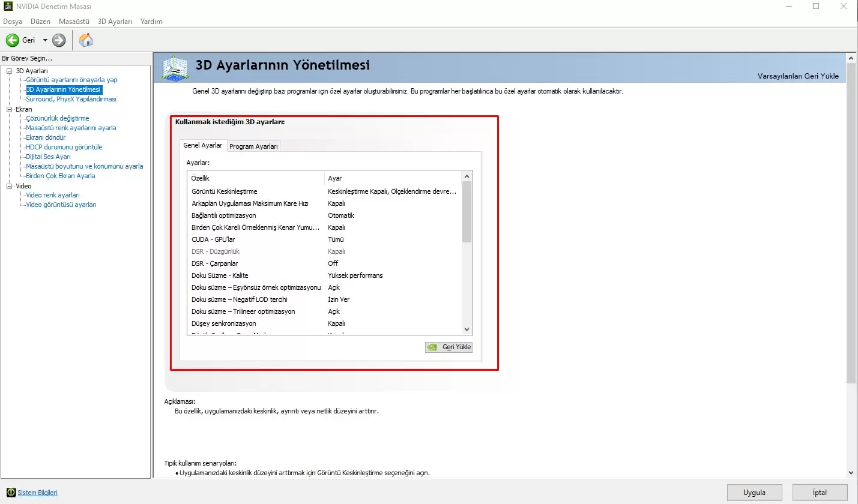Switch to the Program Ayarları tab
The image size is (858, 504).
253,146
